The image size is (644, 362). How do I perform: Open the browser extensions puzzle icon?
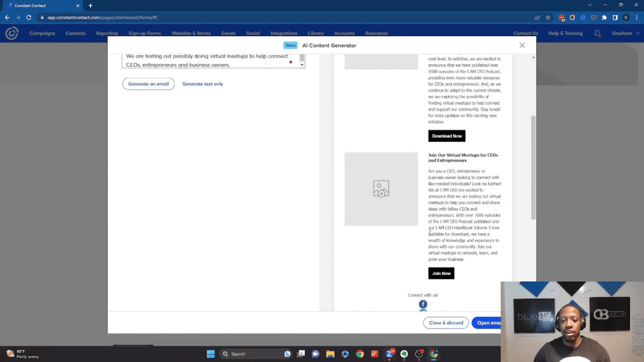604,18
